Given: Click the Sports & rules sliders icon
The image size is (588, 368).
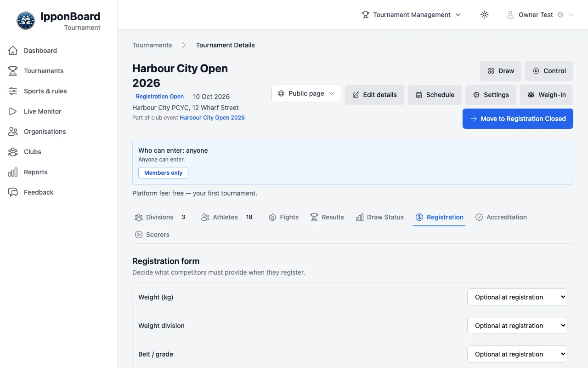Looking at the screenshot, I should pos(13,91).
